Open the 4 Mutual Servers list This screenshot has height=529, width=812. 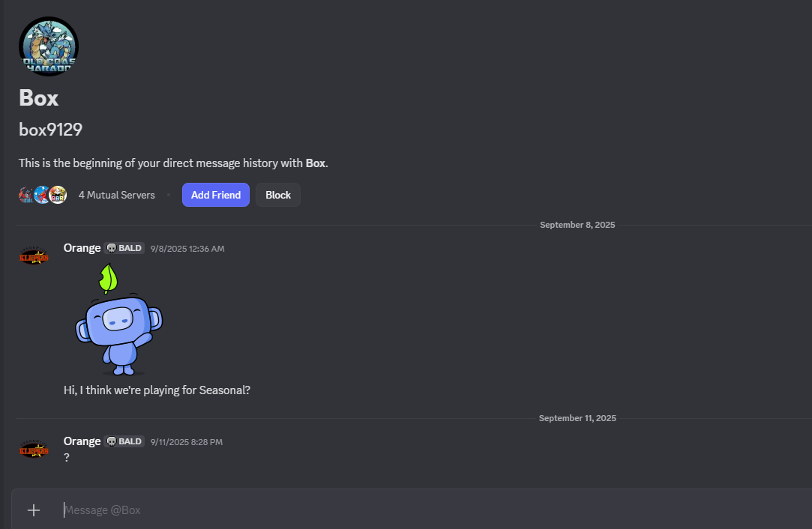click(x=116, y=196)
